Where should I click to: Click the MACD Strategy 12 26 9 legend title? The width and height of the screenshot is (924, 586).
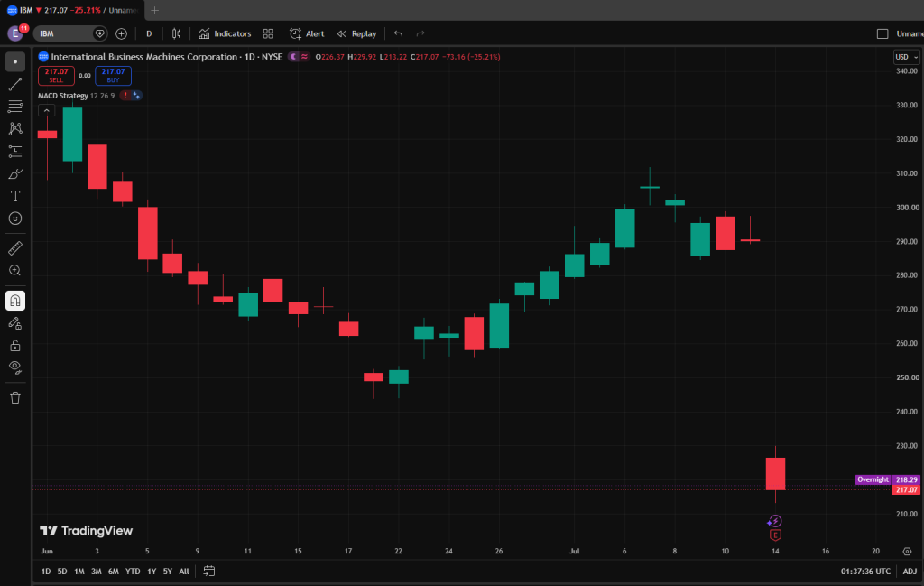(x=76, y=96)
